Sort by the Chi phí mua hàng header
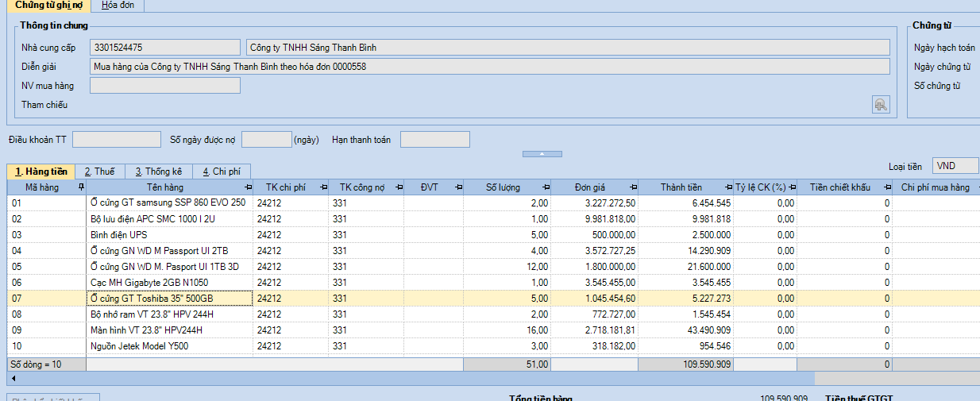This screenshot has height=401, width=980. pyautogui.click(x=936, y=187)
